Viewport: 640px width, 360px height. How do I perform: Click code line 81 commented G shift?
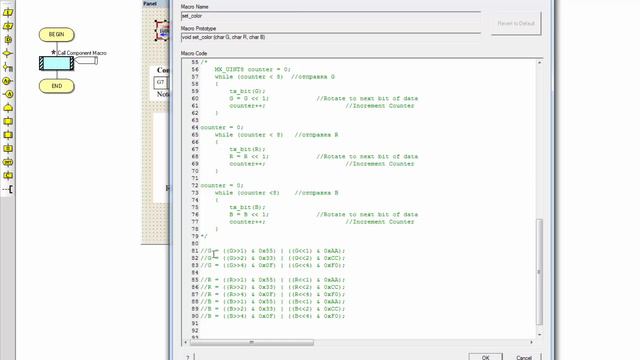click(x=273, y=251)
